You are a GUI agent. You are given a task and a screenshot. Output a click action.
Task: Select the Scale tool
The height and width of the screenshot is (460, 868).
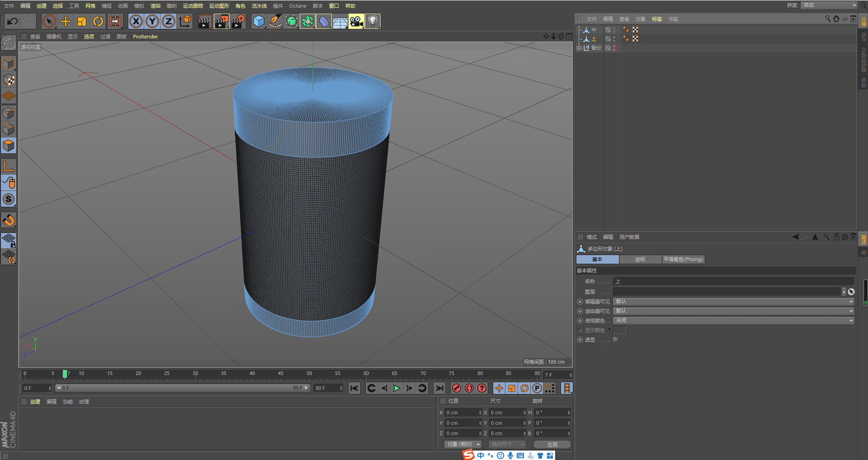tap(82, 21)
